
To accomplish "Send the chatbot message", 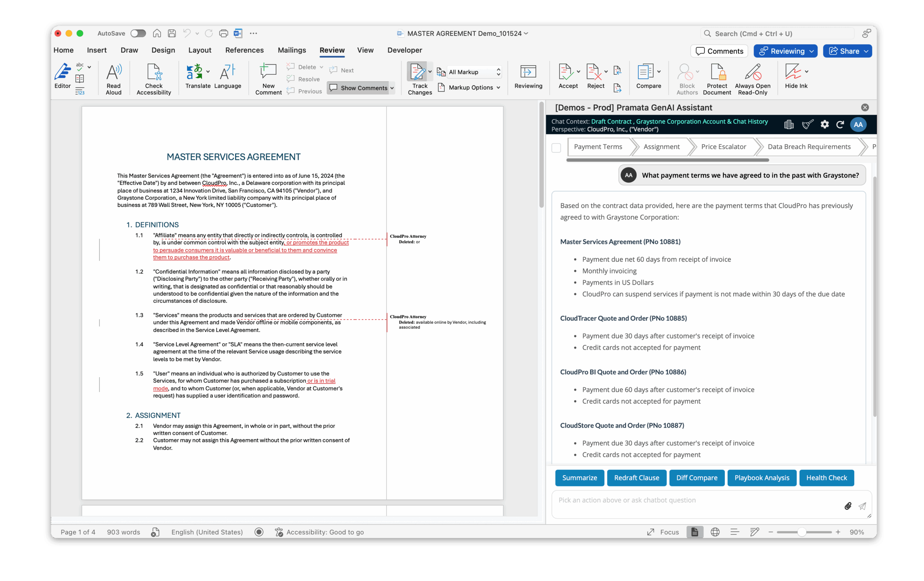I will [862, 506].
